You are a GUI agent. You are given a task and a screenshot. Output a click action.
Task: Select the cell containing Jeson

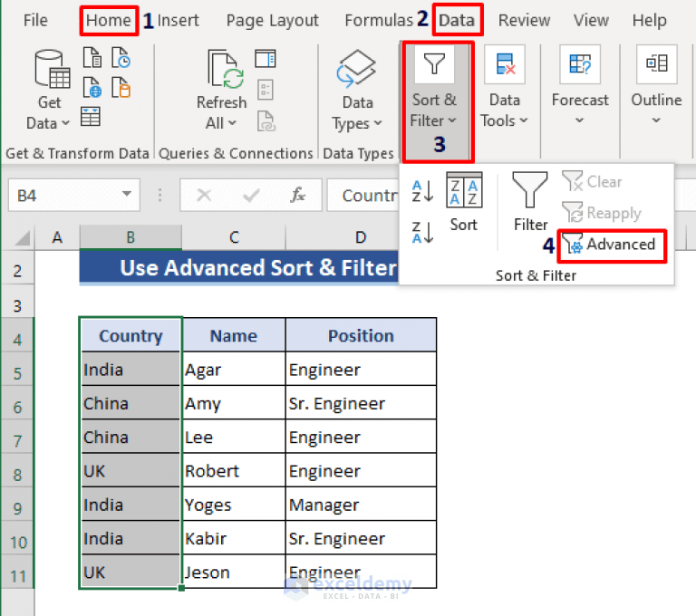(x=234, y=572)
